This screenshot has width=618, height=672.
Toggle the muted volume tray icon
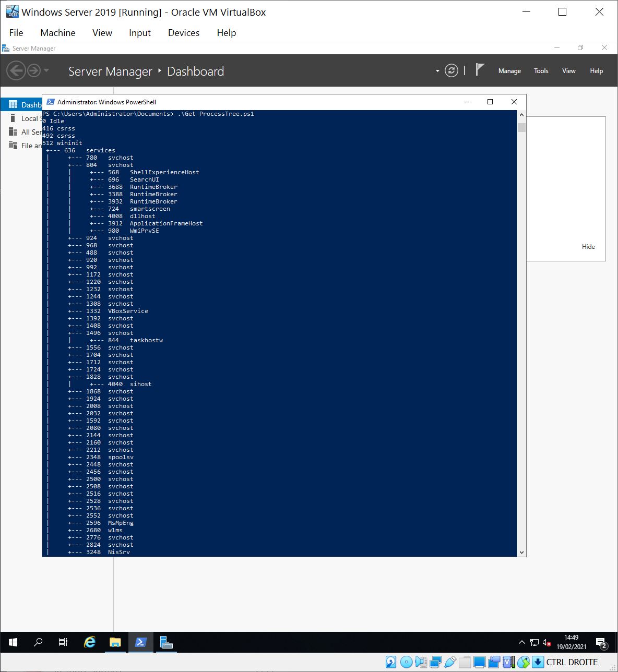(546, 642)
